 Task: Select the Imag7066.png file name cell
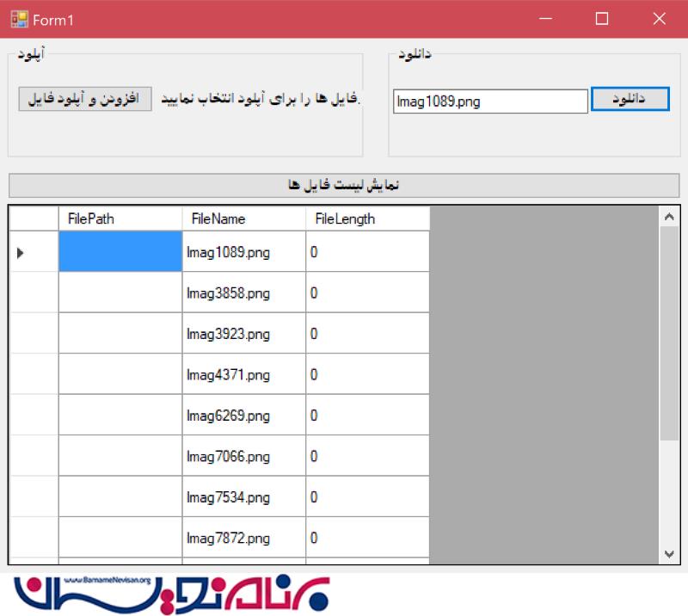[244, 456]
